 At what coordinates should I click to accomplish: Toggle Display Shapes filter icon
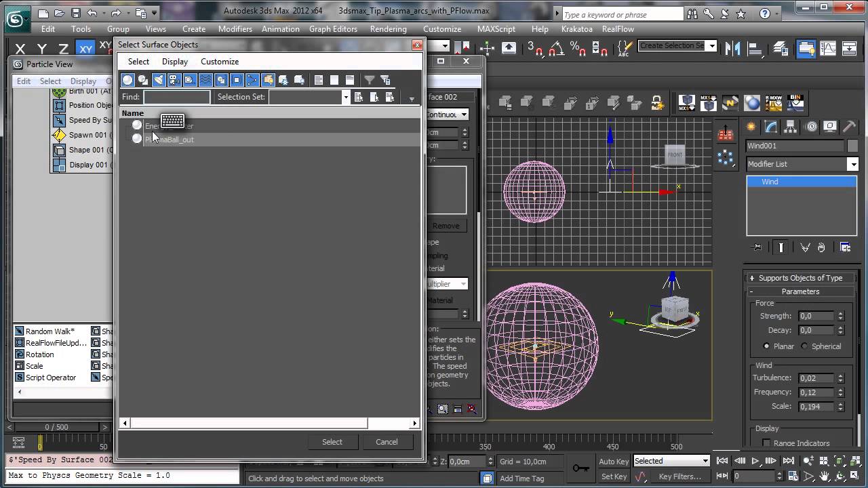(x=143, y=80)
